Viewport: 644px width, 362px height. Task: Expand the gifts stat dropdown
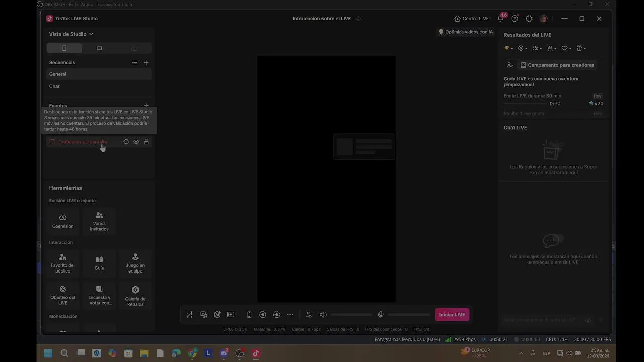(x=581, y=48)
